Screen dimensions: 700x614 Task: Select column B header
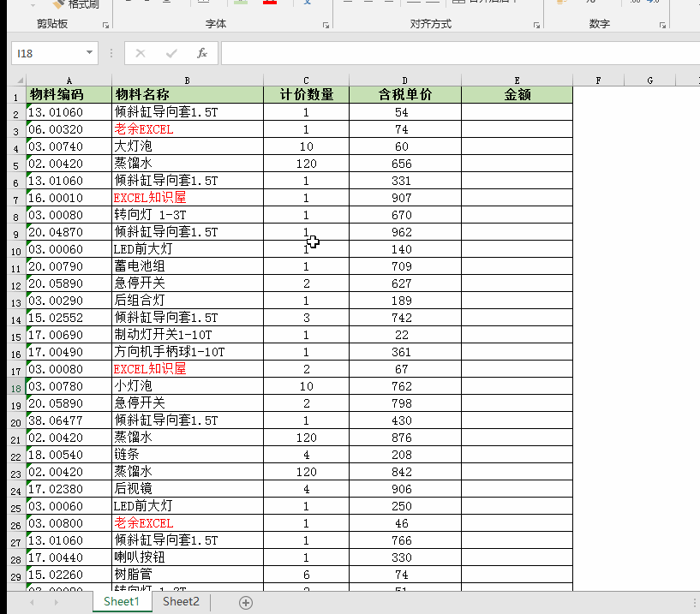188,80
